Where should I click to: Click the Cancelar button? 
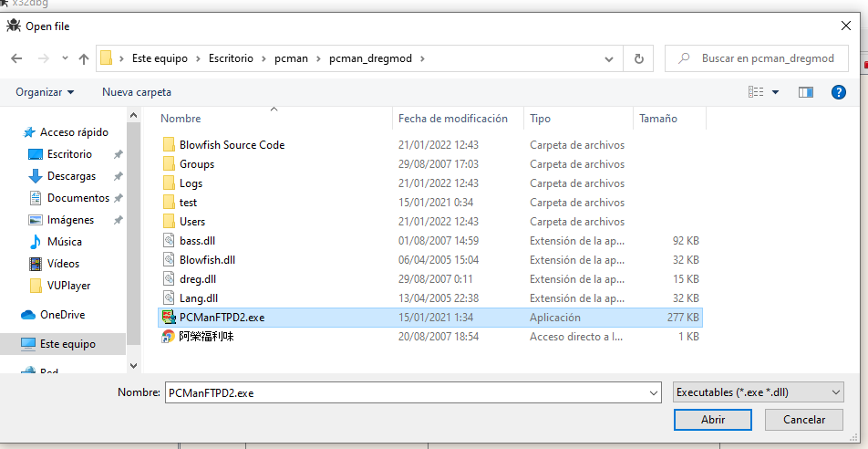coord(804,420)
